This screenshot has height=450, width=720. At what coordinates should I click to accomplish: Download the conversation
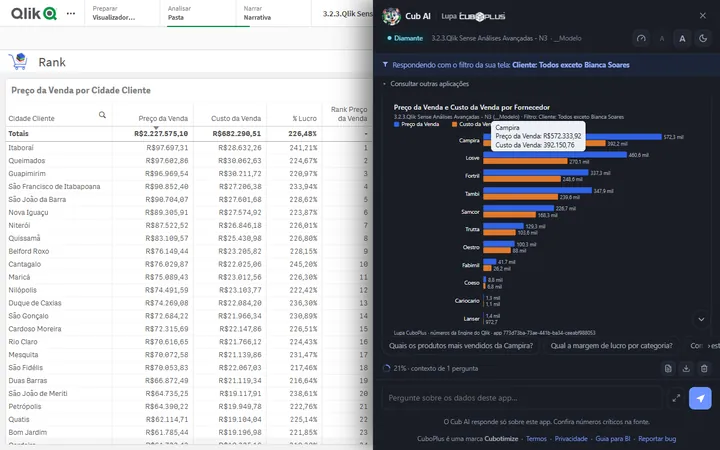click(686, 368)
